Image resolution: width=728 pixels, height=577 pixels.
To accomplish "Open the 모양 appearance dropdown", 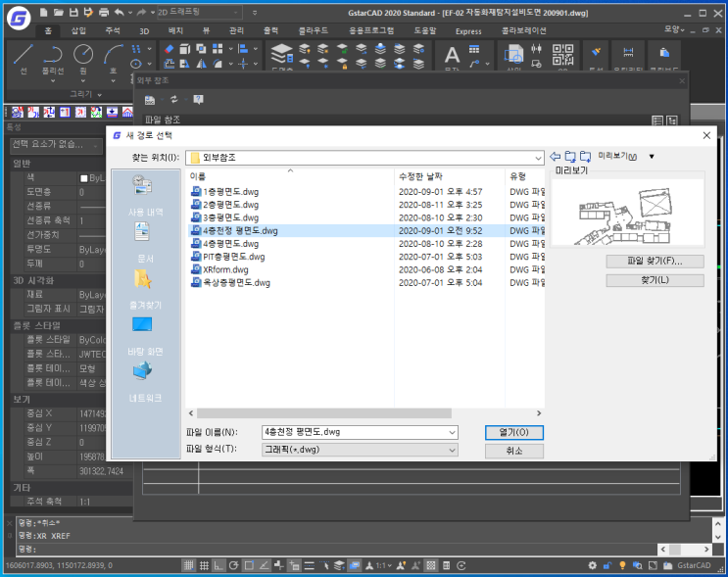I will click(674, 29).
